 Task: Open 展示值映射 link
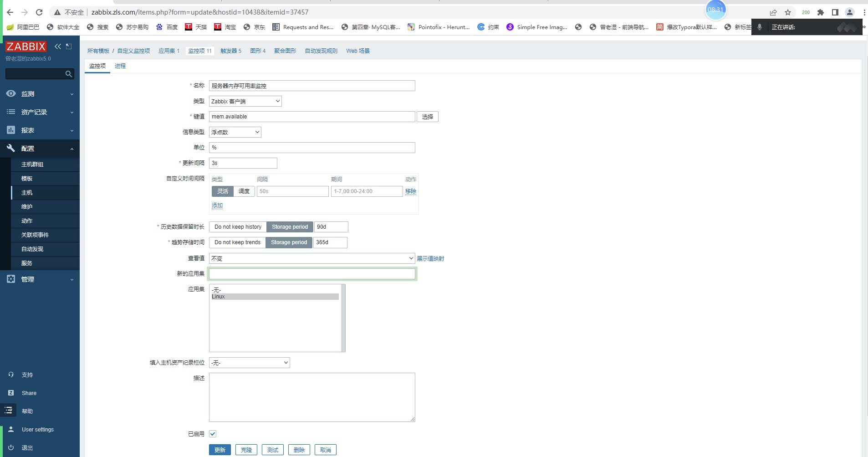[x=430, y=259]
